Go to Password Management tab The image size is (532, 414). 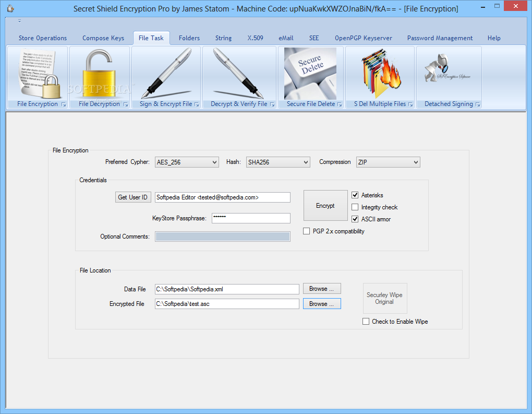440,38
